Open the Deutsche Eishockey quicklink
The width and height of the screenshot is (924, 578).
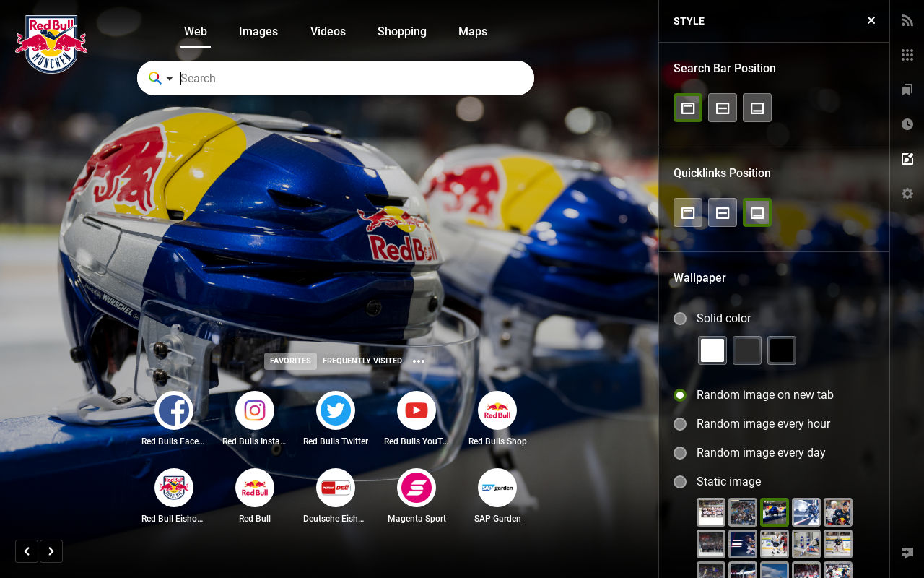click(336, 488)
